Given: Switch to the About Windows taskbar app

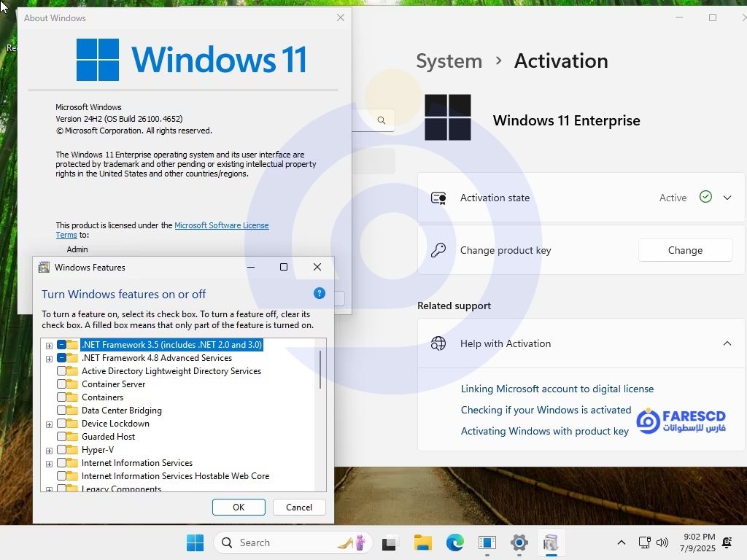Looking at the screenshot, I should point(487,542).
